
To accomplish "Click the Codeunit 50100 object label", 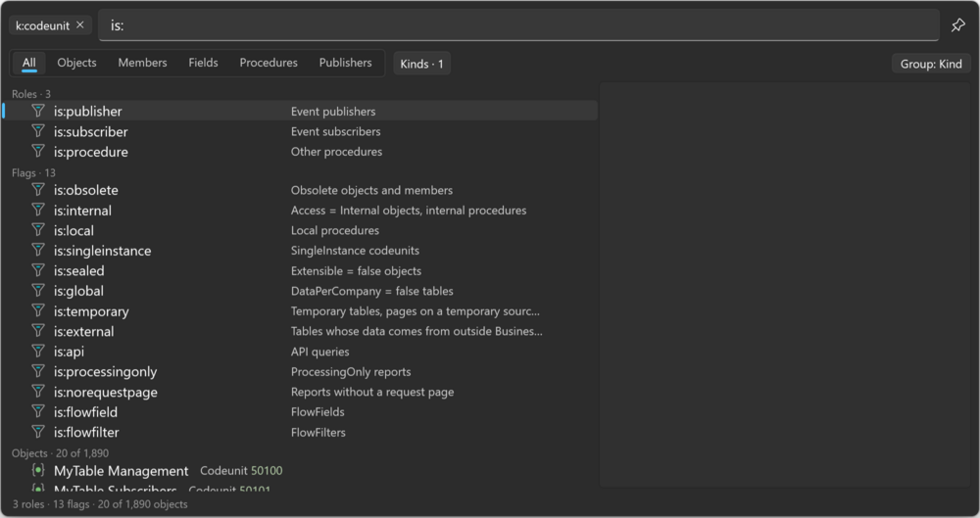I will pyautogui.click(x=241, y=471).
